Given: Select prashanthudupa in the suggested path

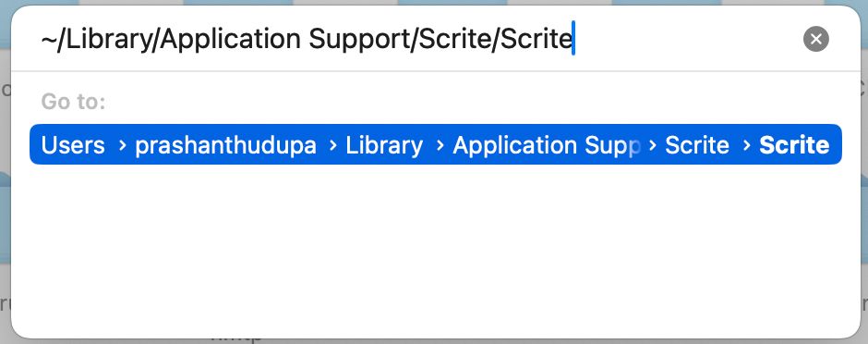Looking at the screenshot, I should (x=226, y=145).
